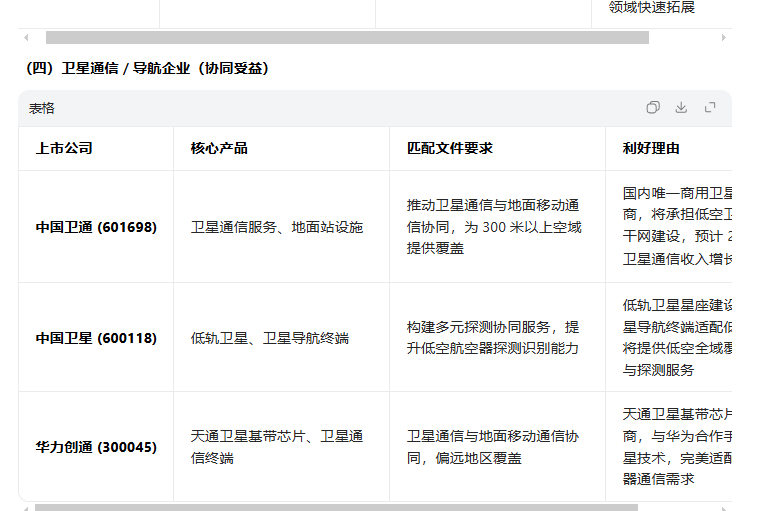780x511 pixels.
Task: Click the 上市公司 column header
Action: 96,148
